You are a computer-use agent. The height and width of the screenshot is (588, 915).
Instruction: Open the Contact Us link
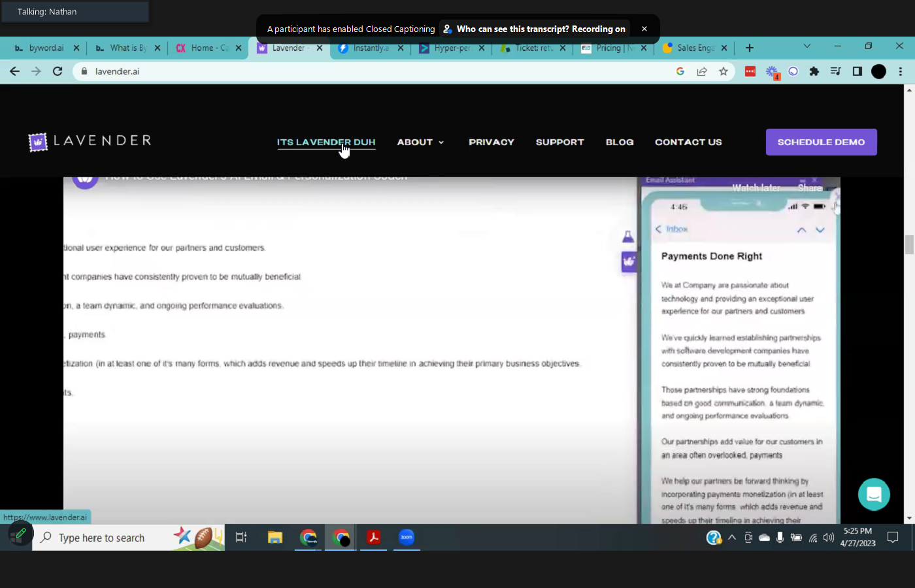point(688,142)
